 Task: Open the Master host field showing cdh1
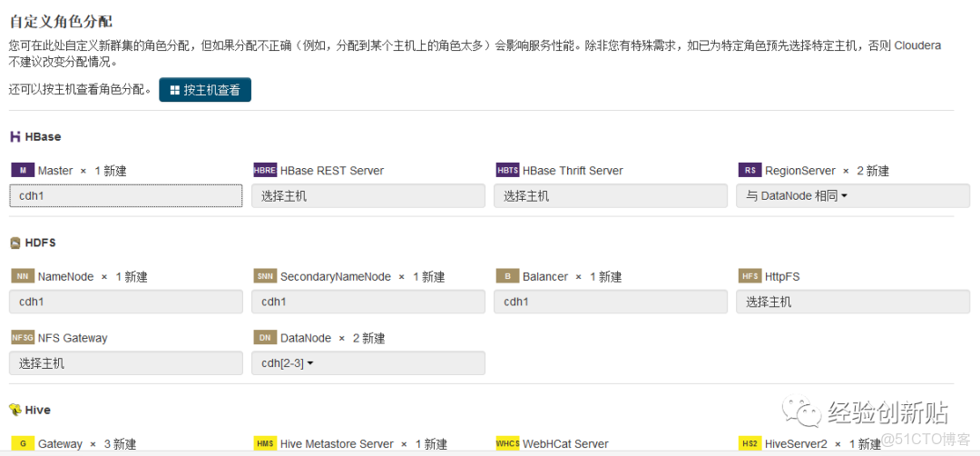(126, 196)
